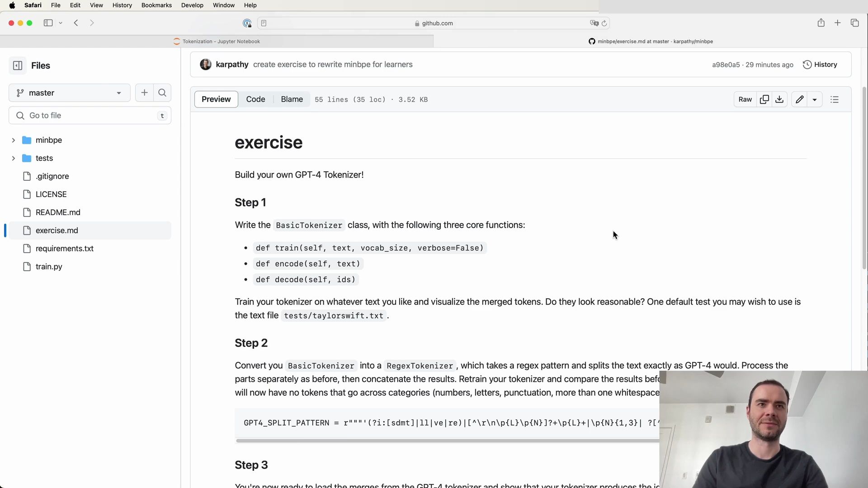868x488 pixels.
Task: Click the add new file plus icon
Action: point(144,92)
